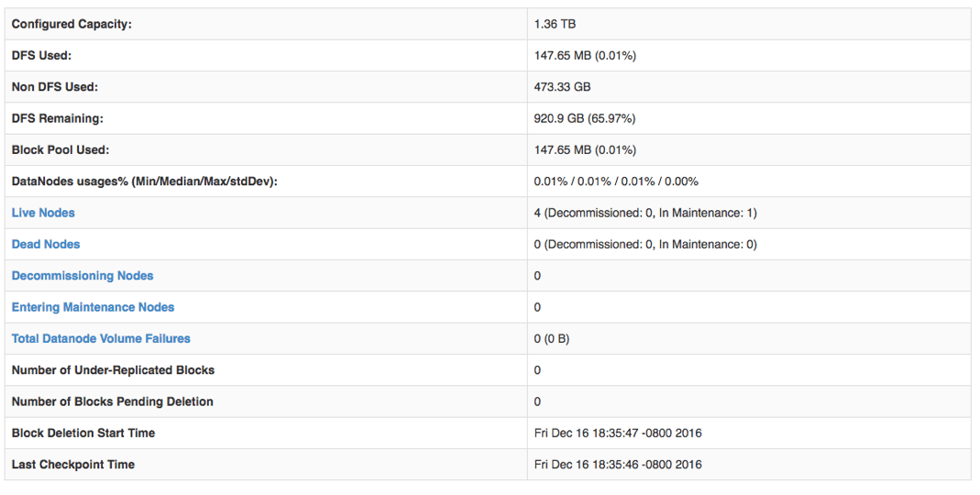Viewport: 980px width, 495px height.
Task: Click Number of Blocks Pending Deletion label
Action: [x=112, y=401]
